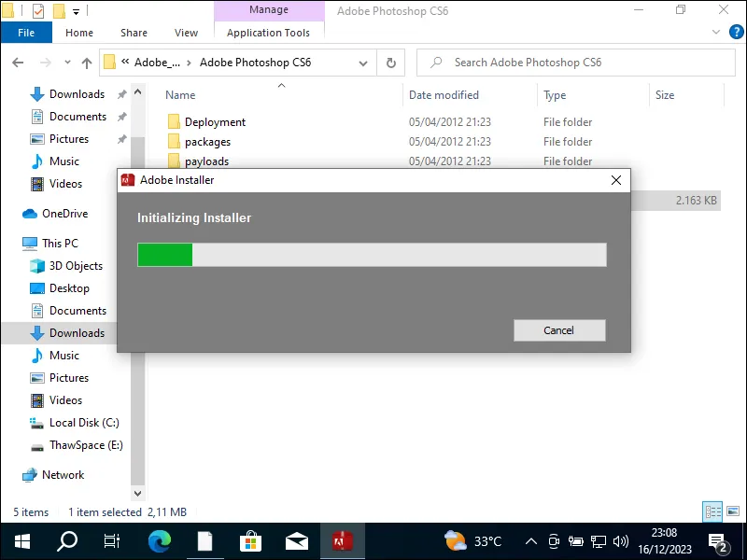Open the Mail app in the taskbar
The width and height of the screenshot is (747, 560).
click(297, 541)
